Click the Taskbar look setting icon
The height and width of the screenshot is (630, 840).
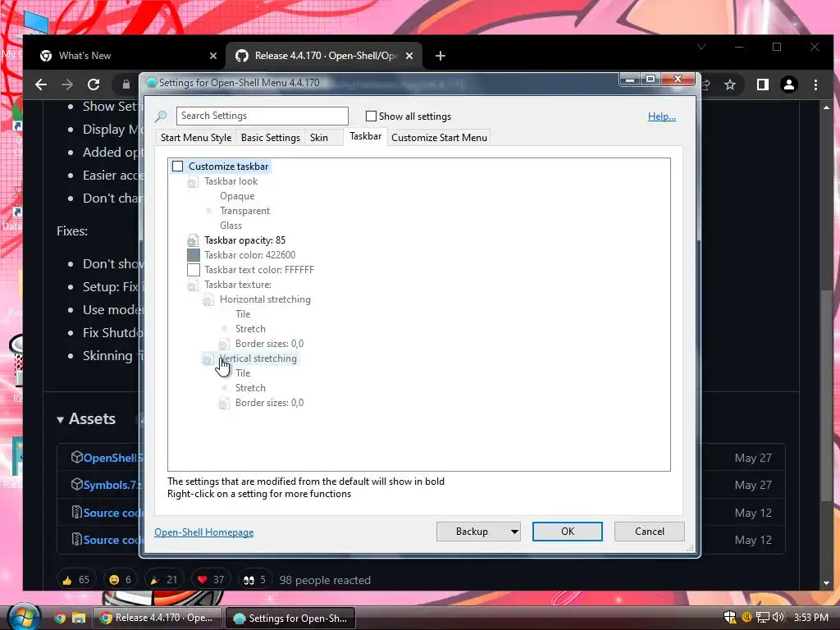192,182
